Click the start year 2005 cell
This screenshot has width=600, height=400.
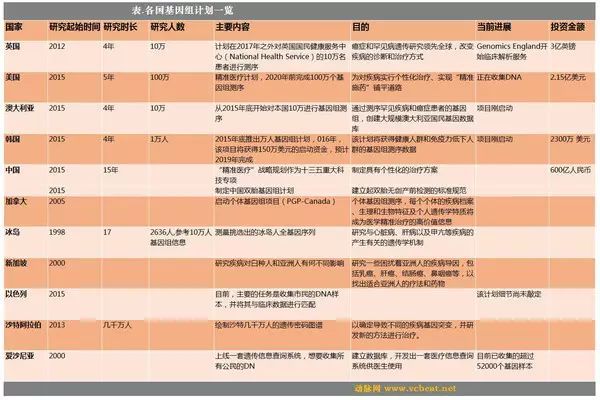point(57,201)
